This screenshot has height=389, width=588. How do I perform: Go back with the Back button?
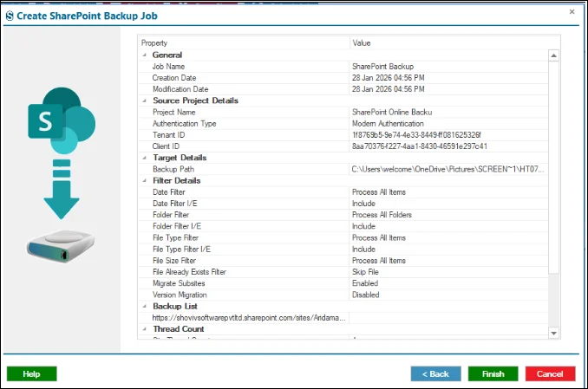click(x=435, y=373)
